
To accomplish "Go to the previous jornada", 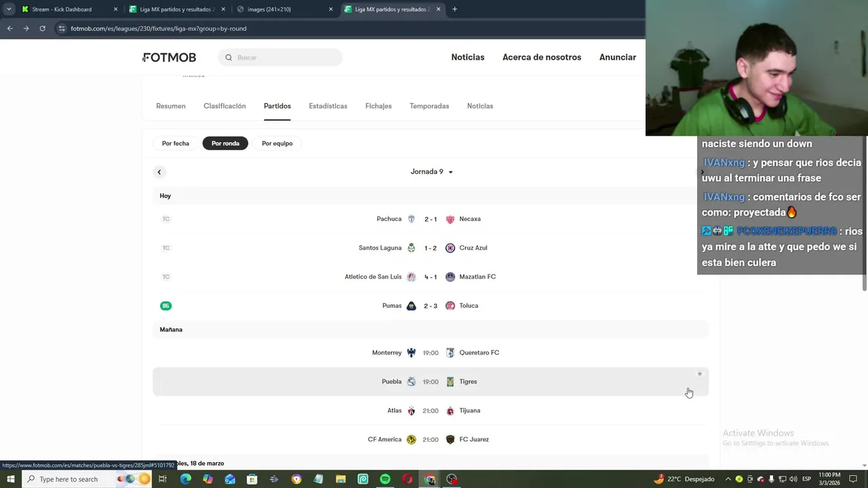I will [x=159, y=172].
